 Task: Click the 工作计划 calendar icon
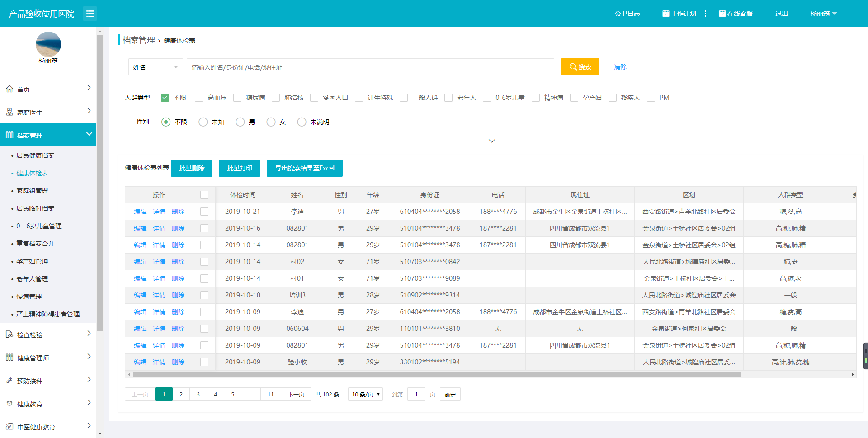pyautogui.click(x=665, y=14)
